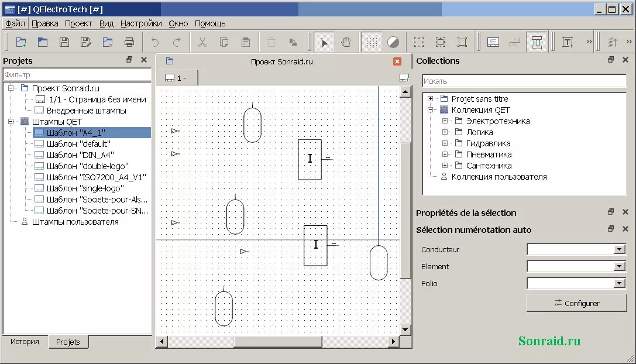Viewport: 636px width, 364px height.
Task: Click the New project toolbar icon
Action: click(x=21, y=42)
